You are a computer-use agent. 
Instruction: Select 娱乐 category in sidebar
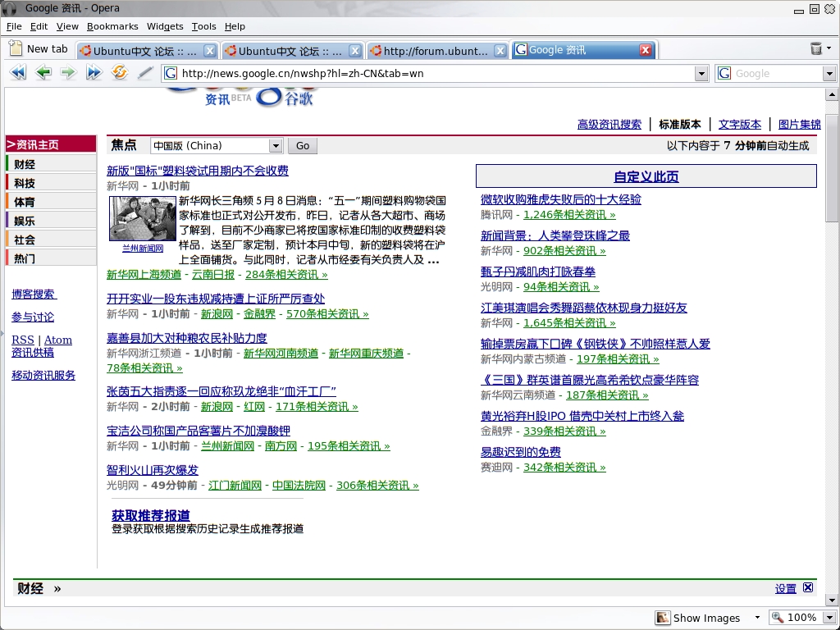click(x=51, y=220)
